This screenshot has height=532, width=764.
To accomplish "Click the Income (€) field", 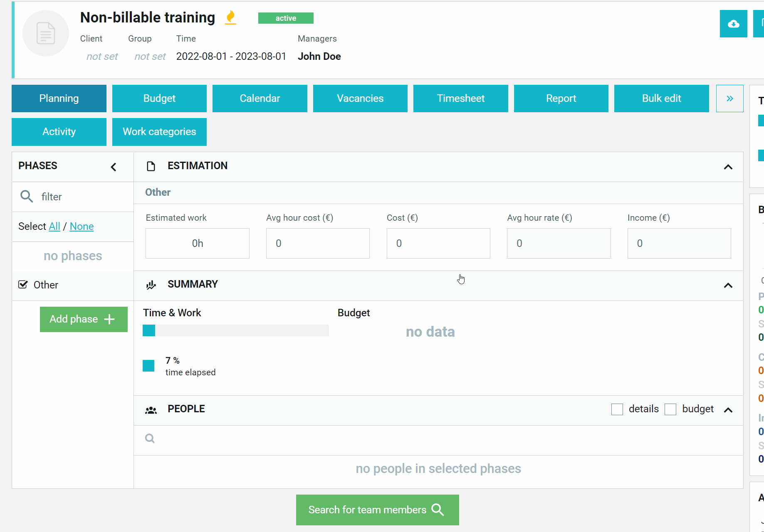I will (679, 243).
